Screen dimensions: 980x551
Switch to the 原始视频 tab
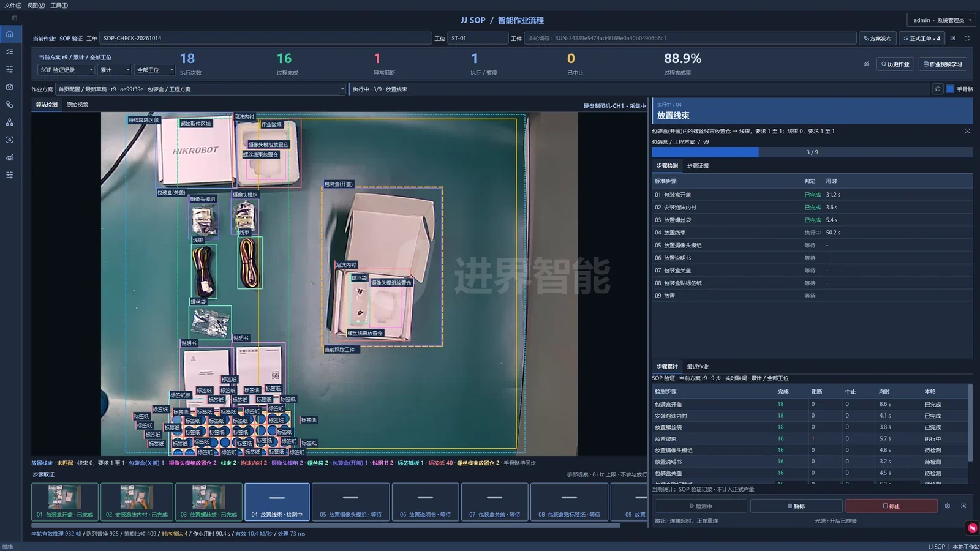pos(77,105)
